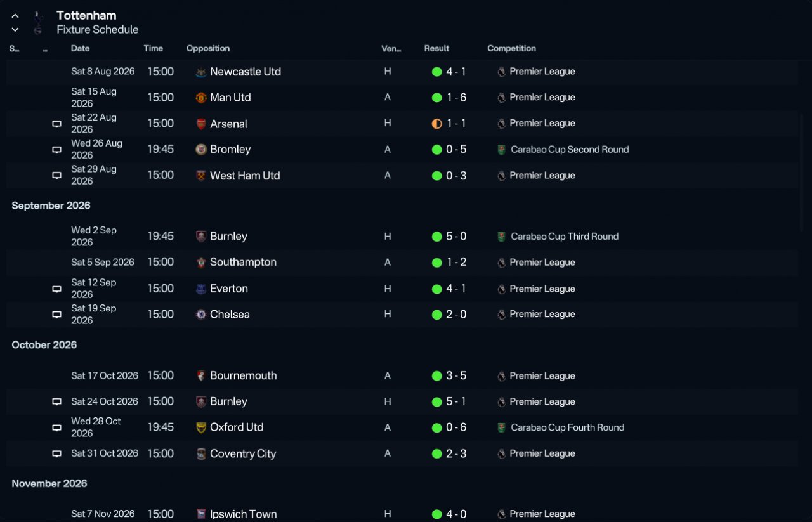Click the TV icon beside Oxford Utd fixture

click(x=56, y=428)
